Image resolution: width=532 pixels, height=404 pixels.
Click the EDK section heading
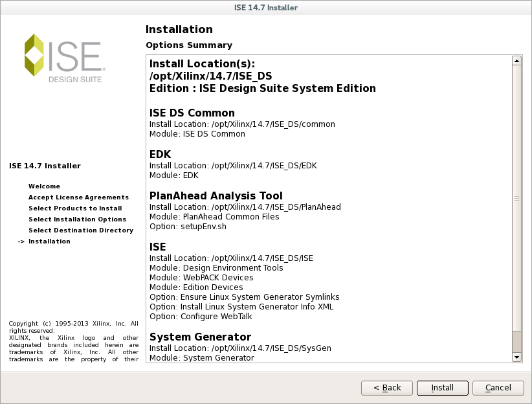160,154
